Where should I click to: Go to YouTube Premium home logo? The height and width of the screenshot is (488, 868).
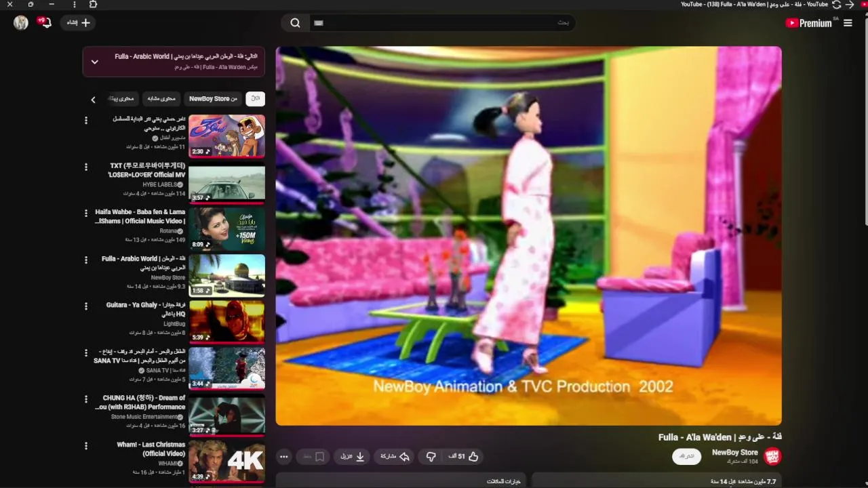click(x=808, y=23)
